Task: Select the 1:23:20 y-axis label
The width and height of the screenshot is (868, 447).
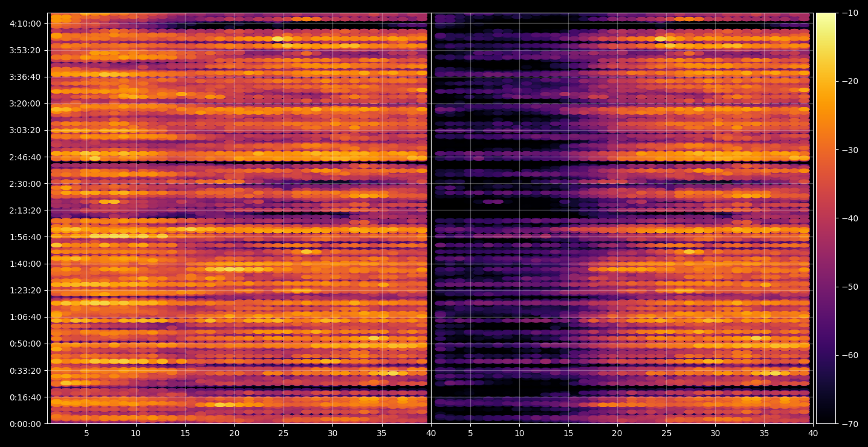Action: pos(25,290)
